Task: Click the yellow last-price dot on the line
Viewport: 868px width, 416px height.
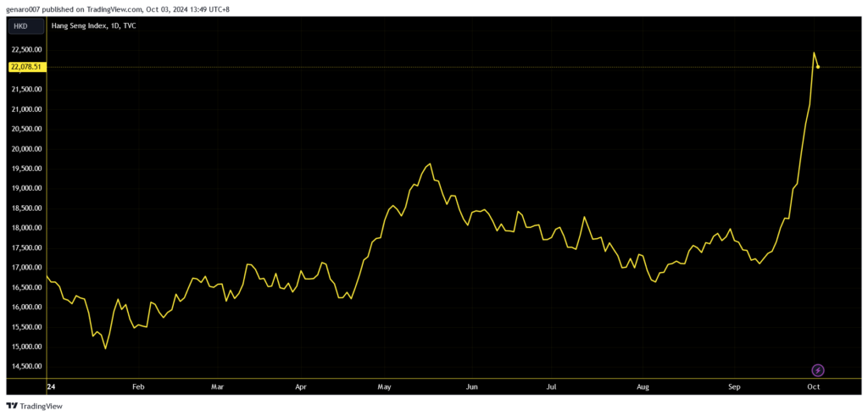Action: point(817,67)
